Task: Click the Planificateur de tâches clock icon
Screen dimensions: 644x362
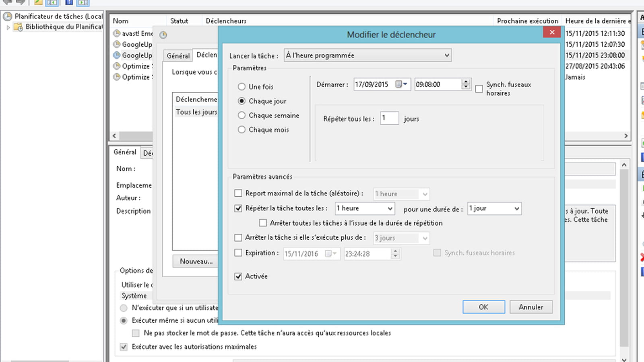Action: click(7, 16)
